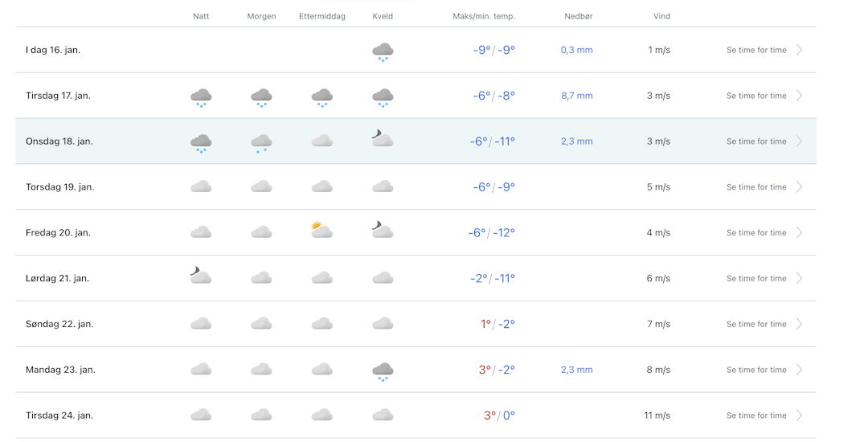
Task: Expand the I dag 16. jan. row chevron
Action: pos(799,50)
